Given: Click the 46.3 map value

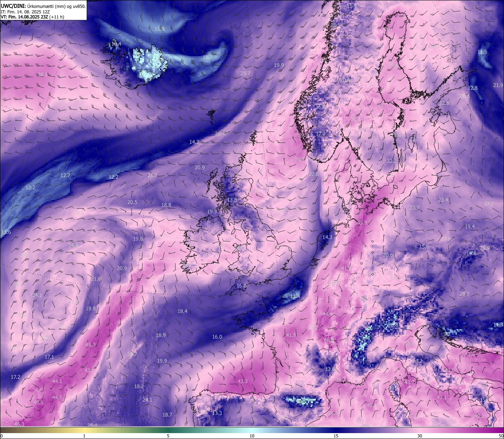Looking at the screenshot, I should click(19, 424).
